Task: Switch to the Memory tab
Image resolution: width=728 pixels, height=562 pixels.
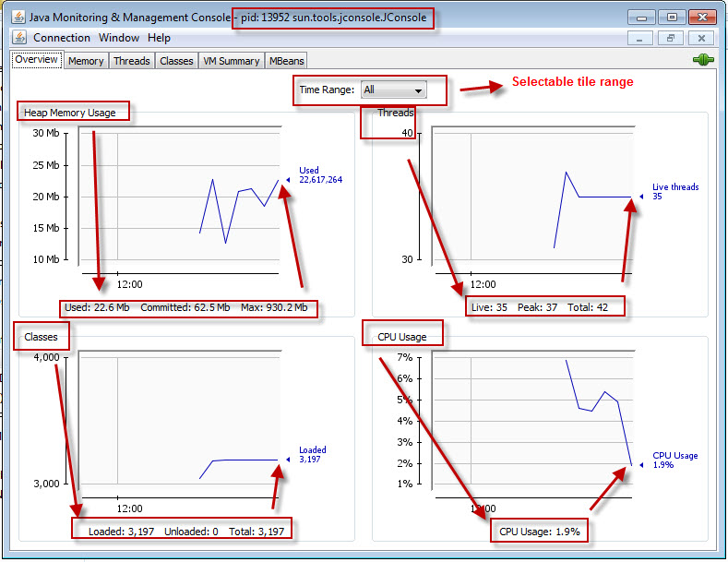Action: coord(86,61)
